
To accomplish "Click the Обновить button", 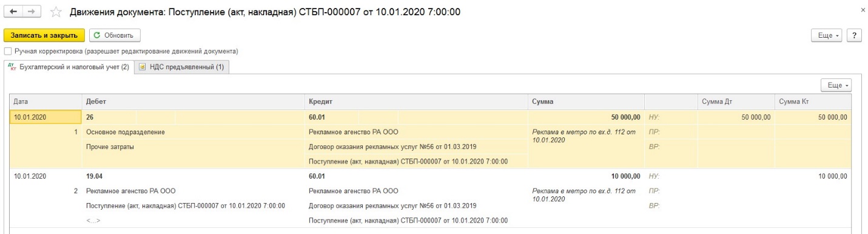I will tap(115, 36).
